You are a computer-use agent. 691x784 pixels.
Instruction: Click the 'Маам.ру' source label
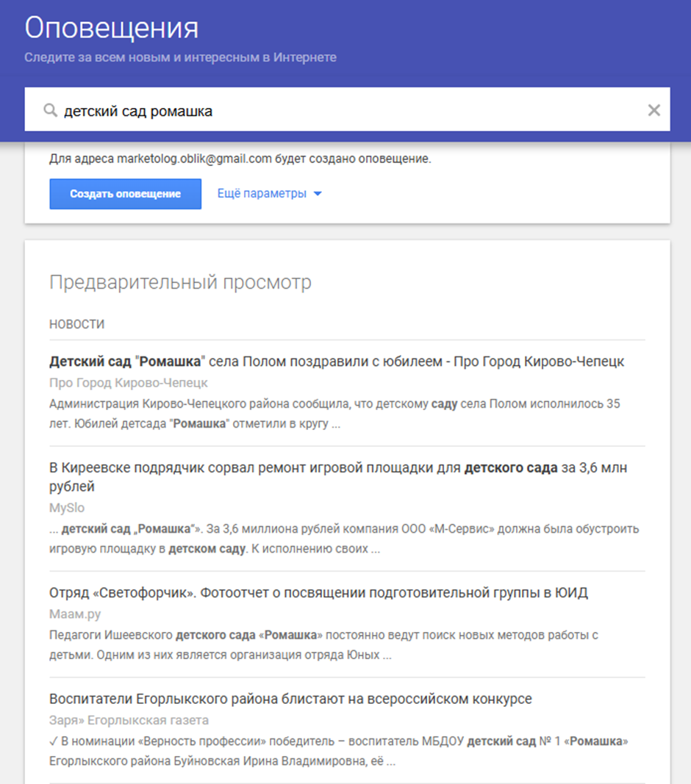[x=75, y=614]
